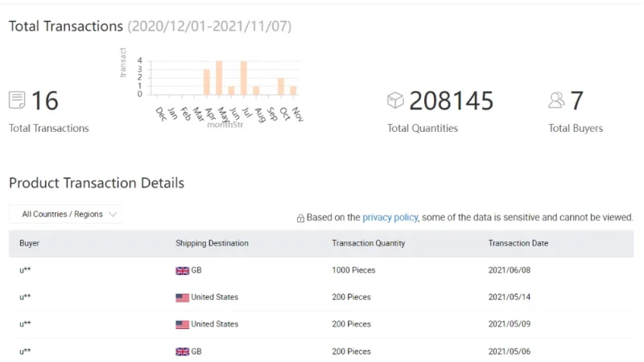Click the Buyer column header
Image resolution: width=644 pixels, height=362 pixels.
(x=30, y=243)
